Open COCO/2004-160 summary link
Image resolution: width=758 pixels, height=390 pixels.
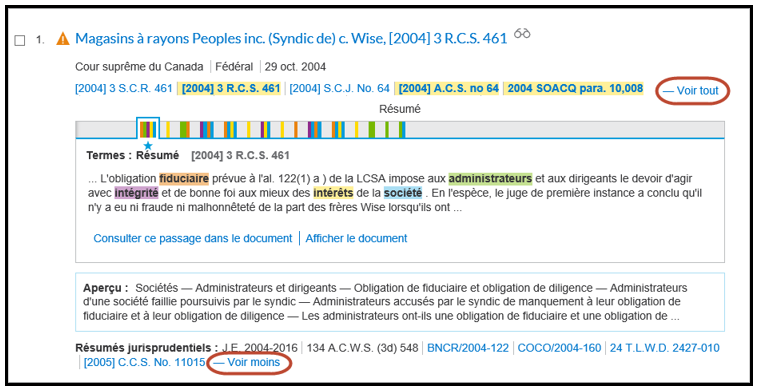pos(559,348)
